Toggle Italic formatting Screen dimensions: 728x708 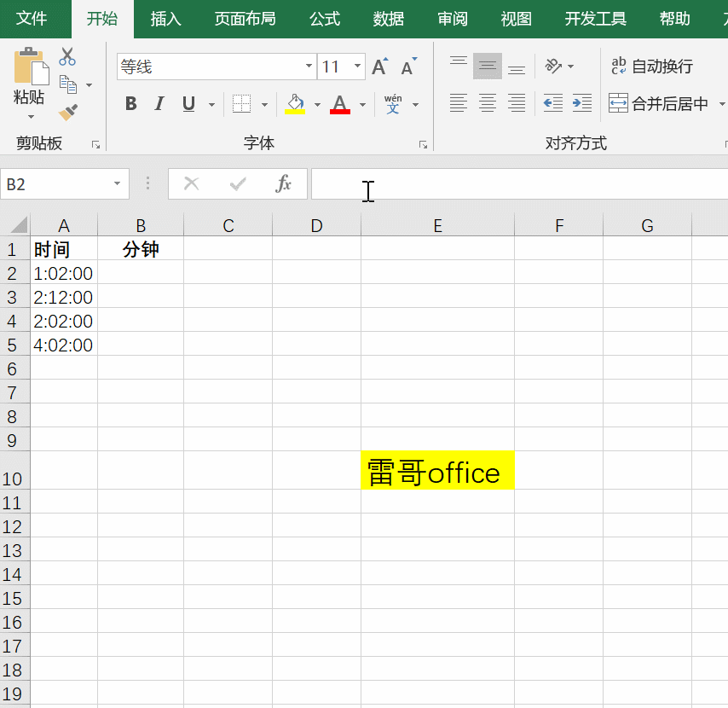click(x=159, y=104)
